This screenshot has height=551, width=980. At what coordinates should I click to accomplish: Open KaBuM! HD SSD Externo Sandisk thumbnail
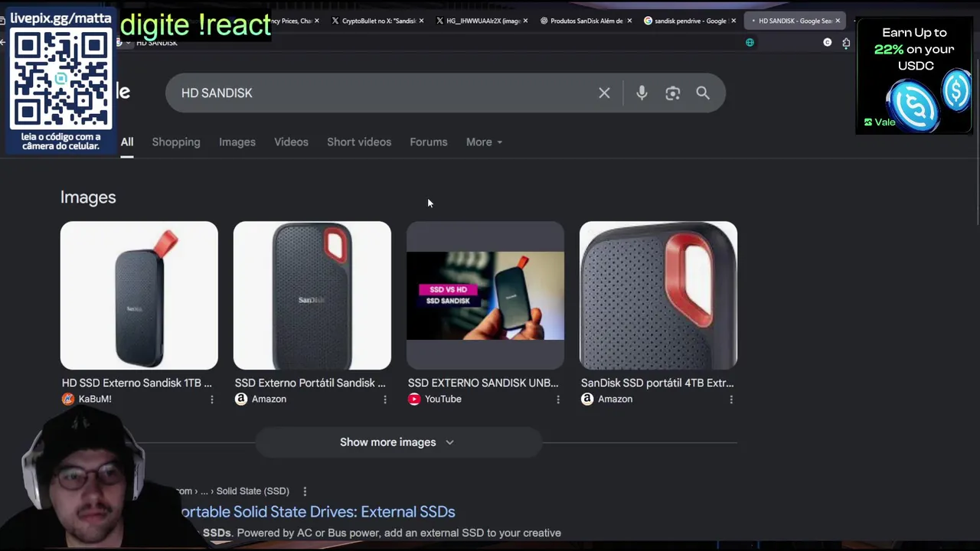(x=139, y=295)
